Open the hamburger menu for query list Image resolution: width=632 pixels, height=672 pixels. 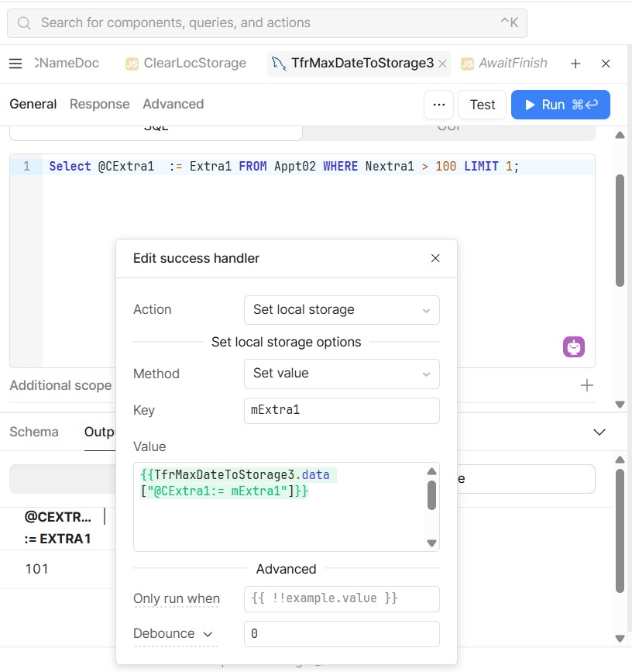pyautogui.click(x=15, y=64)
